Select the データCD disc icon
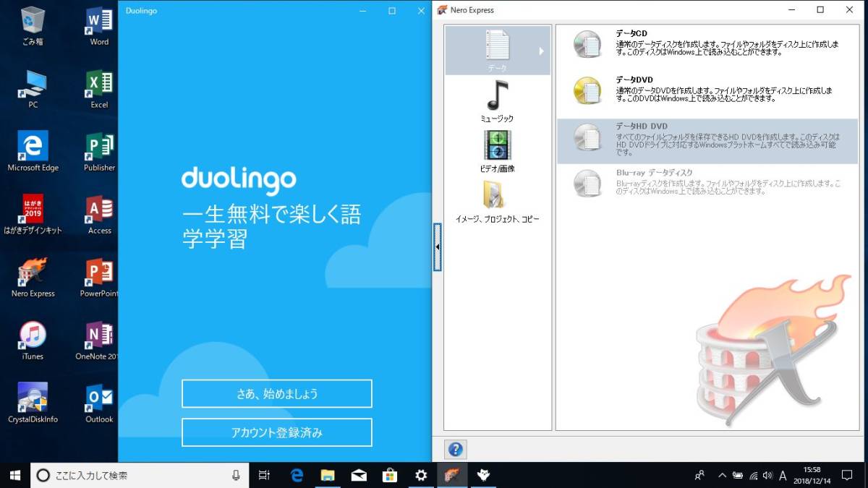 (588, 44)
